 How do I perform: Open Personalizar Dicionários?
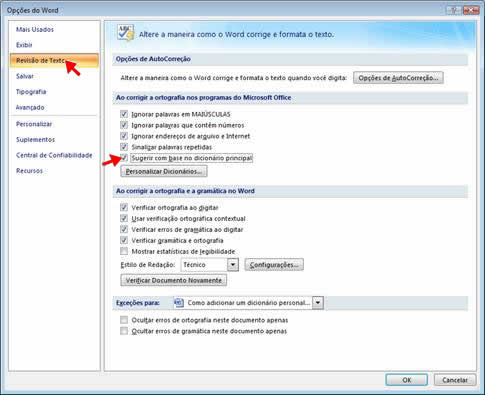click(164, 171)
